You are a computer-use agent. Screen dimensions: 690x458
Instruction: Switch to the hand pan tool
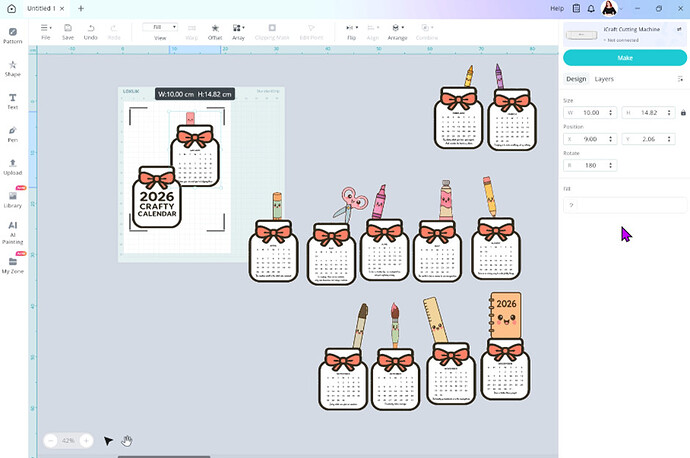(x=128, y=441)
